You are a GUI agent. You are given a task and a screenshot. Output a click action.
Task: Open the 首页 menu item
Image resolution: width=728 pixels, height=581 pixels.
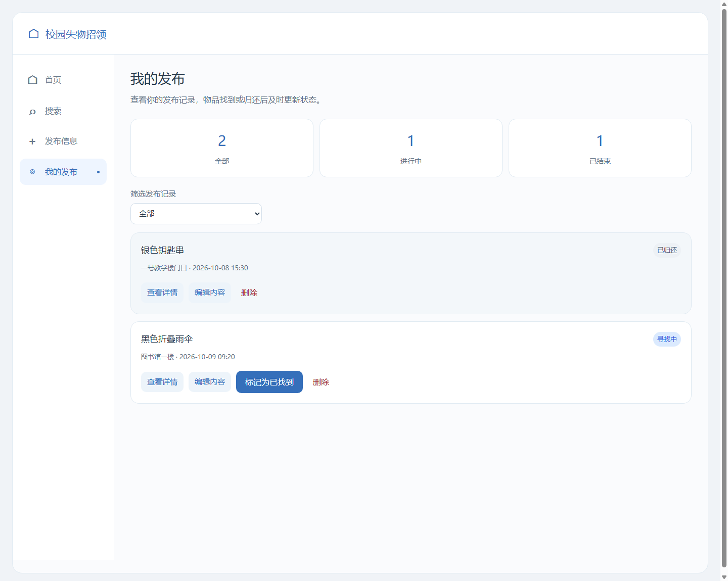coord(63,80)
